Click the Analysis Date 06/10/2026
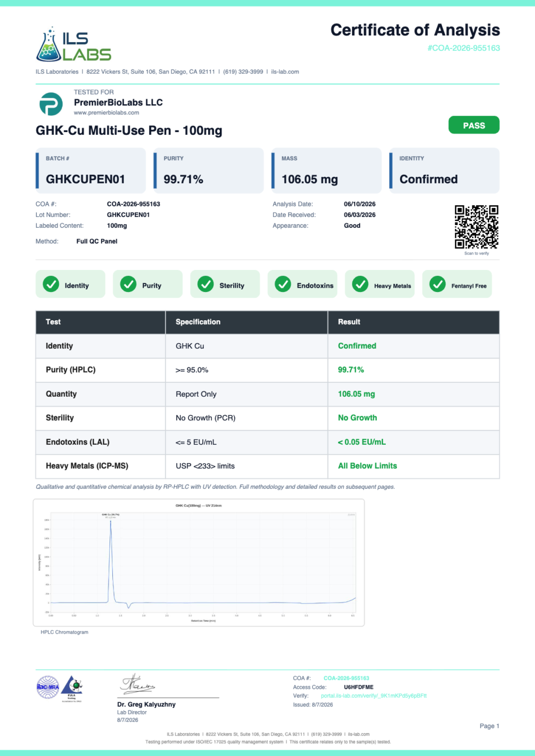 pyautogui.click(x=360, y=204)
